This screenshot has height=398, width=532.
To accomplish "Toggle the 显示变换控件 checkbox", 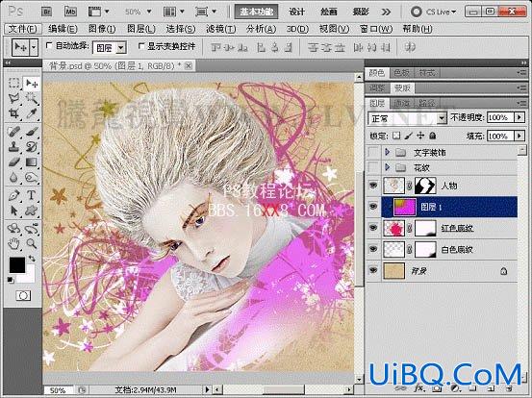I will [x=141, y=46].
